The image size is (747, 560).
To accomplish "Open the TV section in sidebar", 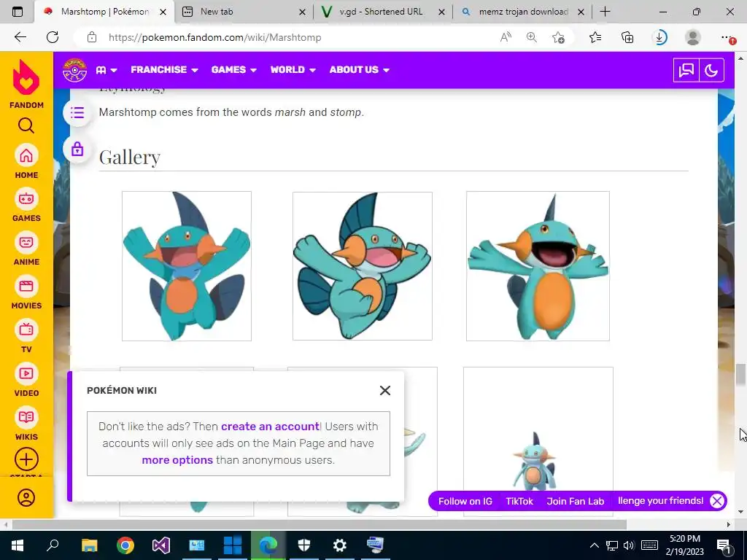I will (x=26, y=336).
